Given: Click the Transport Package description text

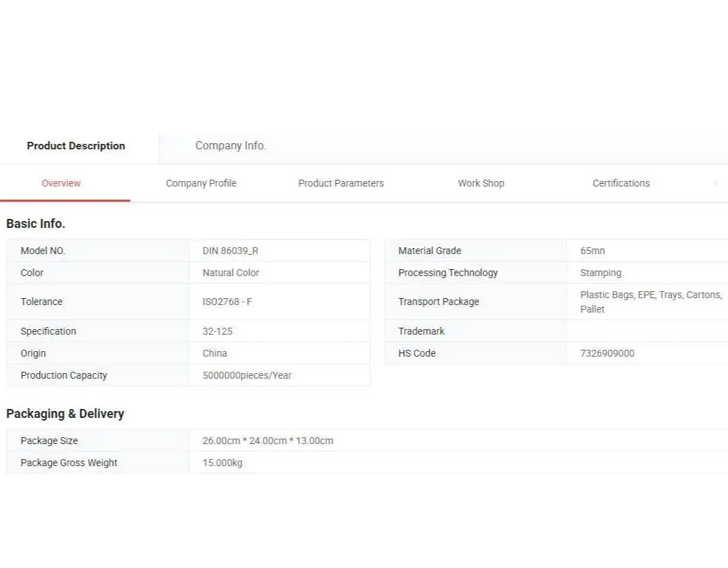Looking at the screenshot, I should pyautogui.click(x=650, y=302).
